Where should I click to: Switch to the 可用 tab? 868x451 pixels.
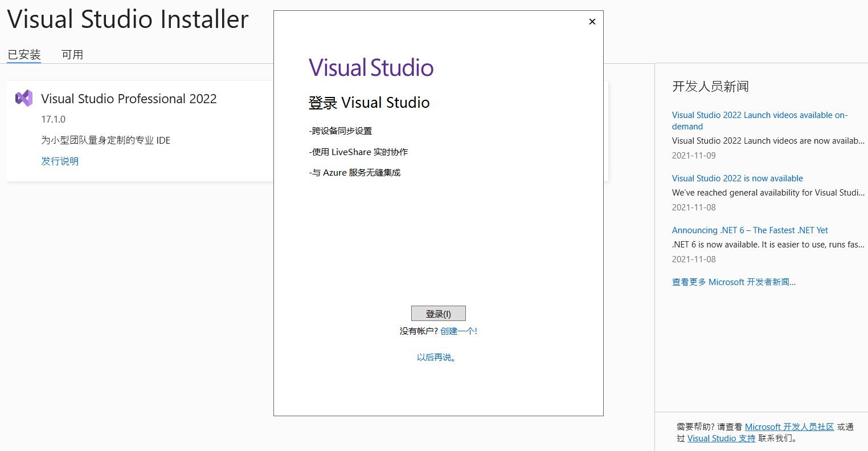pyautogui.click(x=72, y=54)
